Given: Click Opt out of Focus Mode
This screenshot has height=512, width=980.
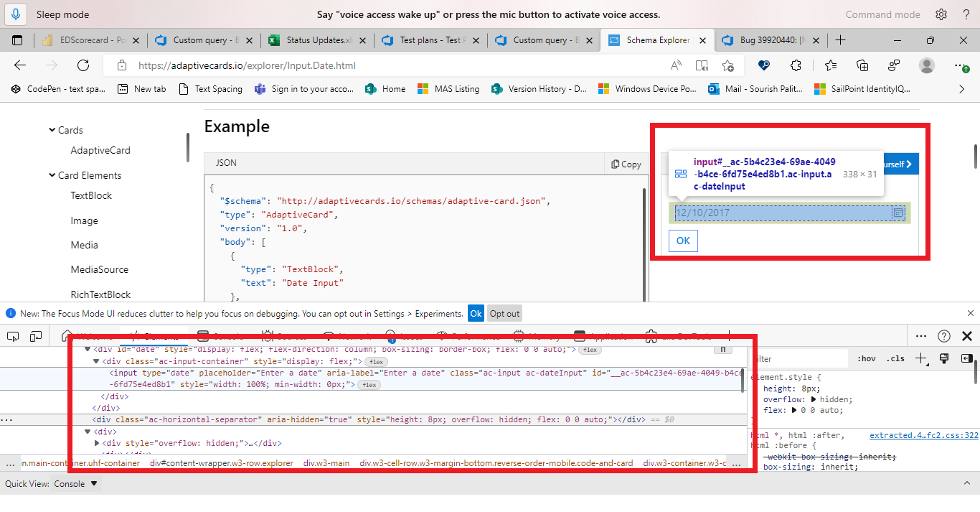Looking at the screenshot, I should click(504, 314).
